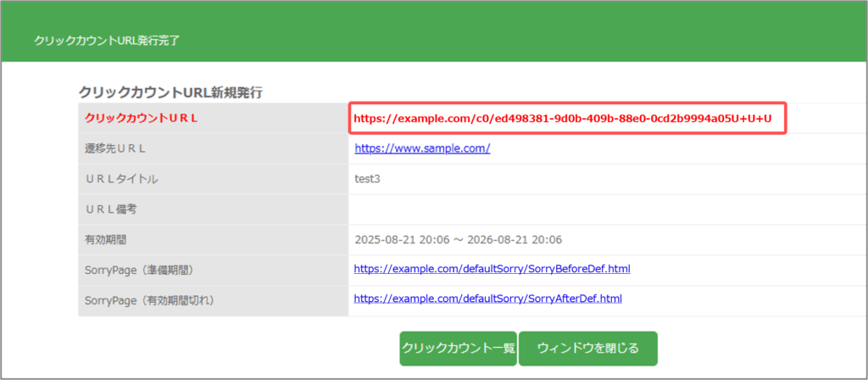Viewport: 868px width, 380px height.
Task: Click the URL備考 row label
Action: [x=115, y=210]
